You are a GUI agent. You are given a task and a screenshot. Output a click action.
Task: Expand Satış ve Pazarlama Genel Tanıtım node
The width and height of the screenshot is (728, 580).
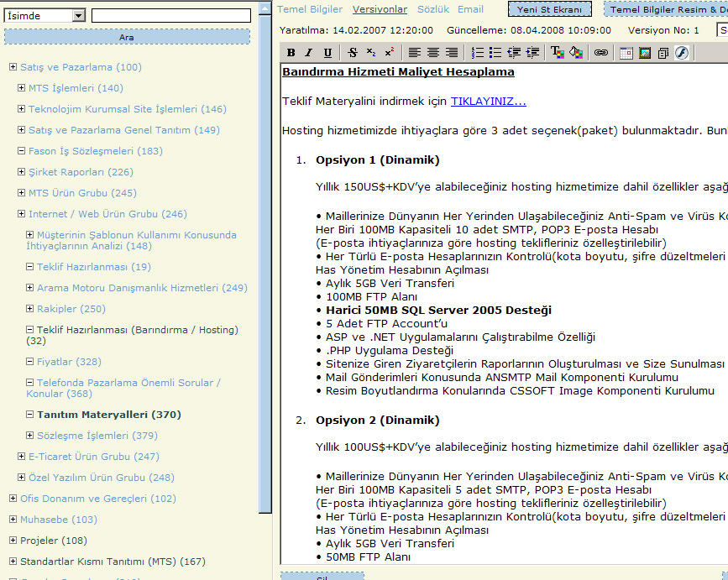[x=21, y=130]
